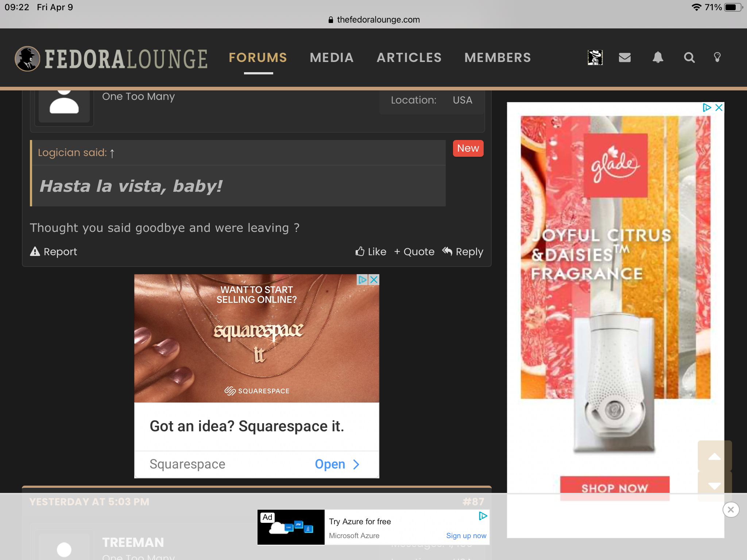Jump to Logician's quoted post arrow
This screenshot has height=560, width=747.
click(112, 153)
